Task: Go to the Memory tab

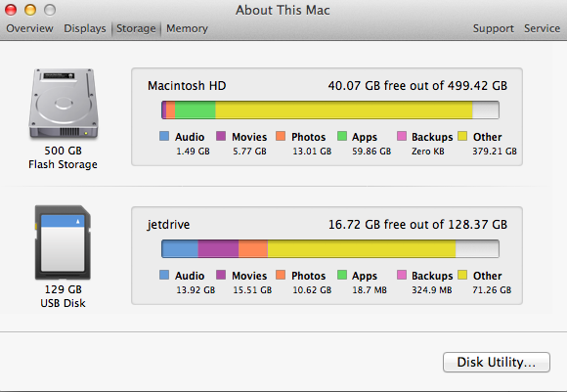Action: click(187, 28)
